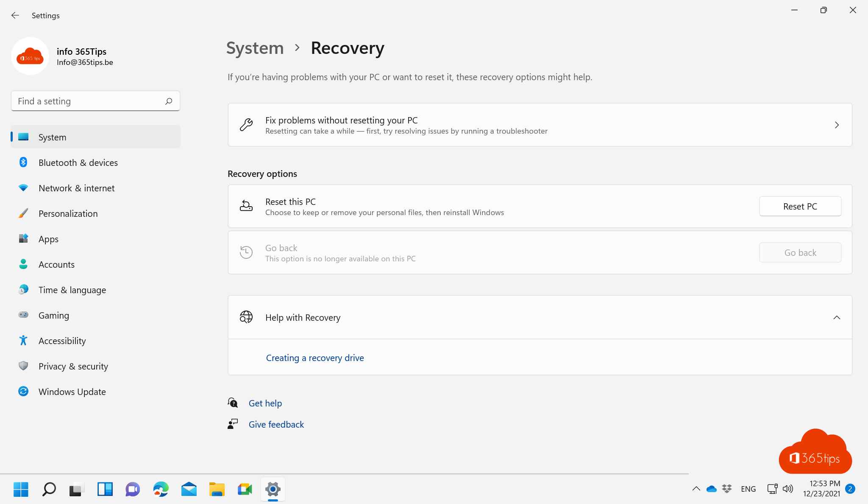Click the Creating a recovery drive link
The height and width of the screenshot is (504, 868).
pyautogui.click(x=315, y=358)
